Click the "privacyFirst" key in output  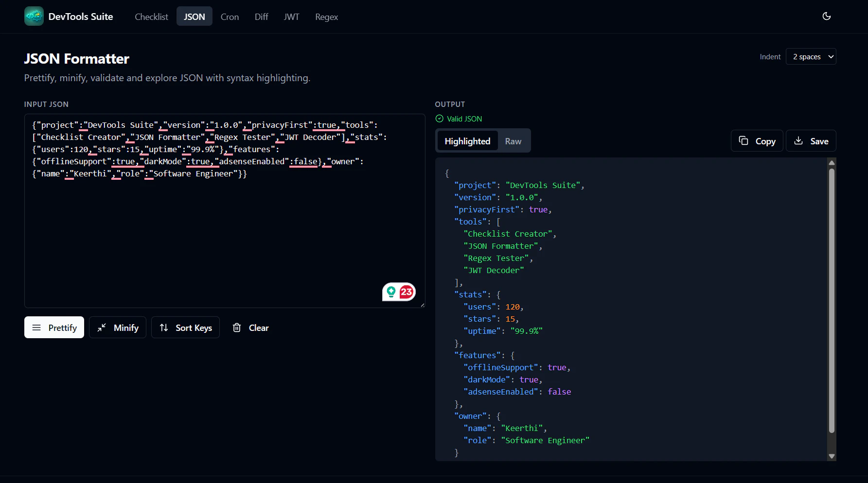coord(487,209)
